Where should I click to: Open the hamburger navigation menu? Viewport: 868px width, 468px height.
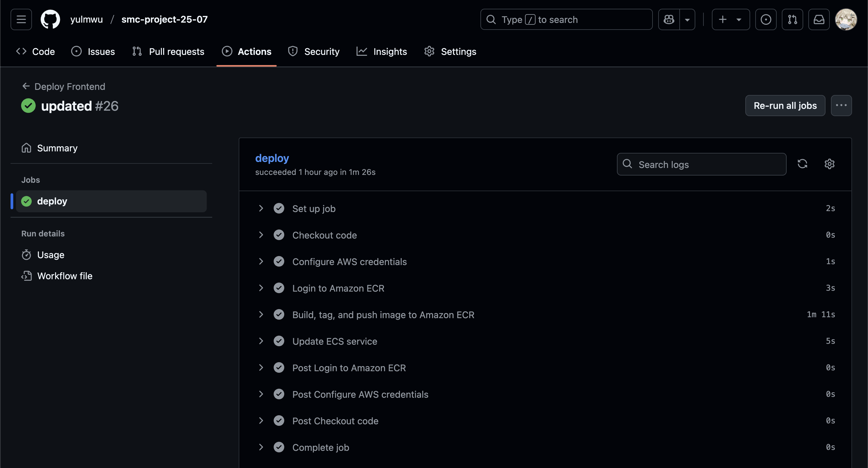pos(21,19)
